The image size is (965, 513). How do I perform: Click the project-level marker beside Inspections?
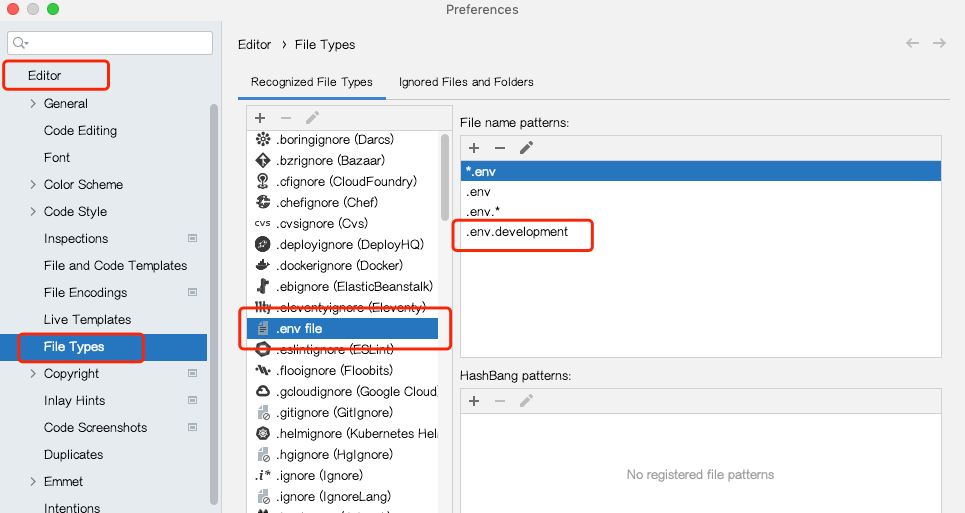192,238
